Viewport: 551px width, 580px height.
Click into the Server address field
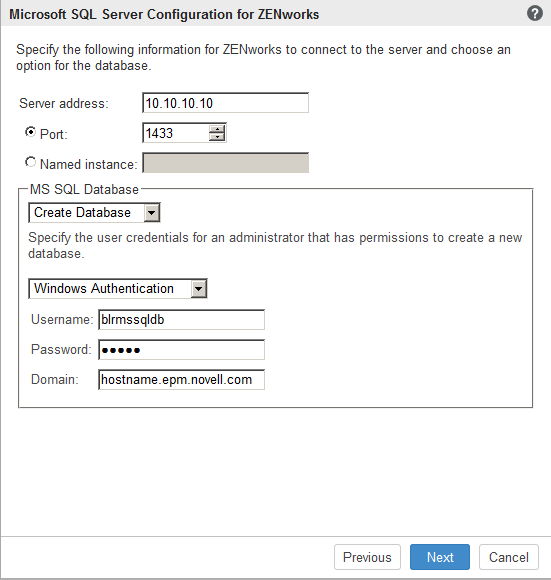pos(225,103)
